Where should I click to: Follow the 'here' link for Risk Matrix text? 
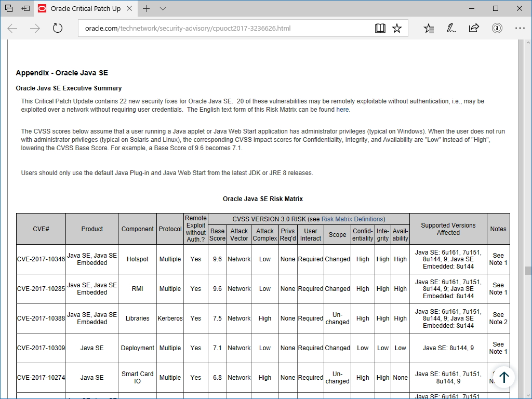pos(342,110)
